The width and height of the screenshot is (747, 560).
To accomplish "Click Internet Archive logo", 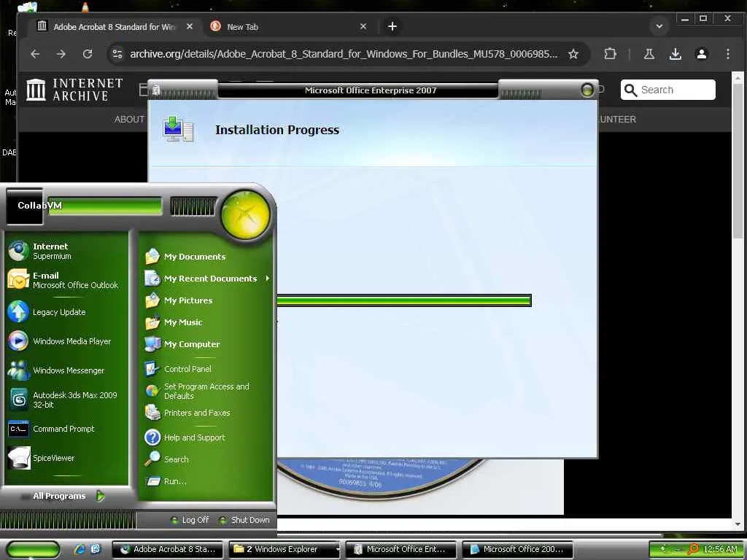I will [75, 90].
